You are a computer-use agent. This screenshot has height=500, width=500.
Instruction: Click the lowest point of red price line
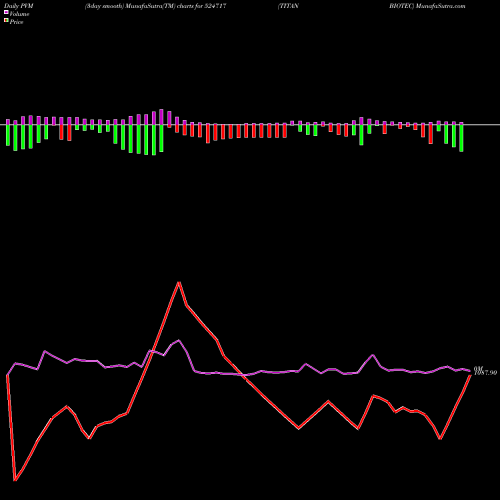(x=15, y=480)
